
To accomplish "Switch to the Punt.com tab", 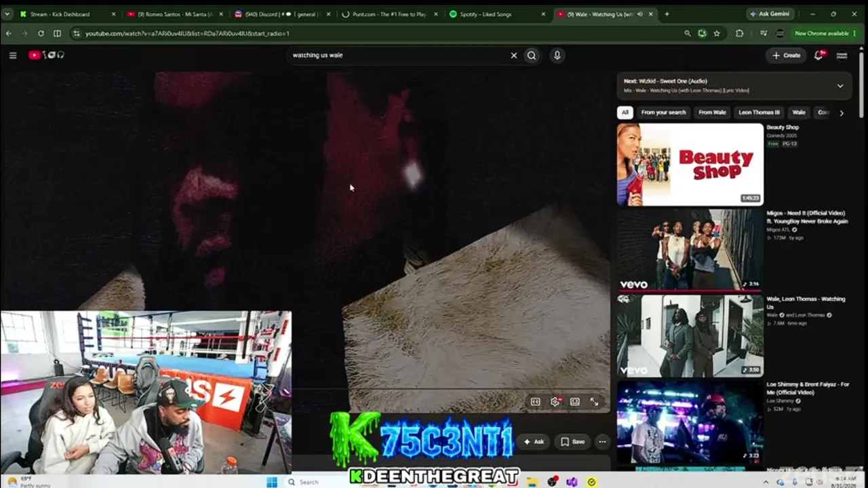I will [x=390, y=14].
